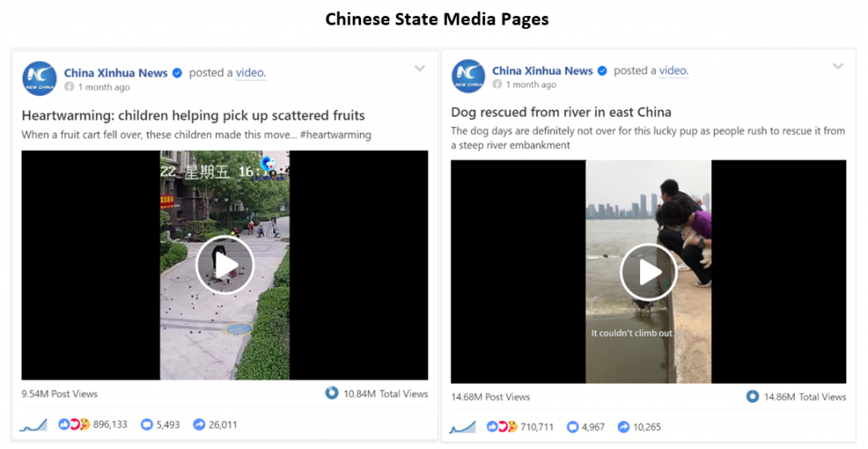
Task: Open the trend graph icon on right post
Action: 462,427
